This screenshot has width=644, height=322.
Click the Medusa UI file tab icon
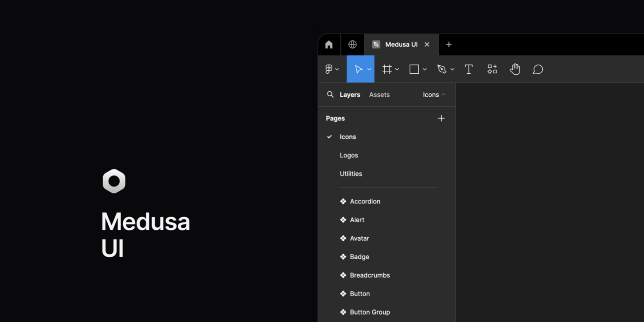click(x=376, y=44)
